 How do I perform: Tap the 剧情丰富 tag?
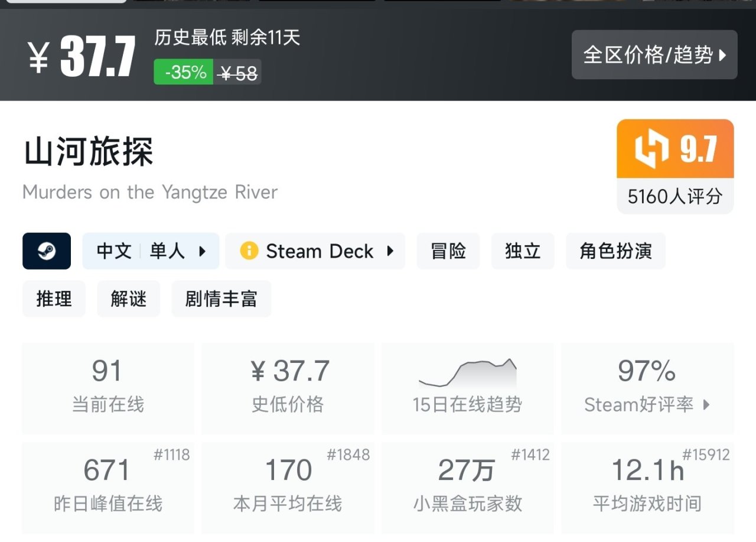pyautogui.click(x=221, y=298)
